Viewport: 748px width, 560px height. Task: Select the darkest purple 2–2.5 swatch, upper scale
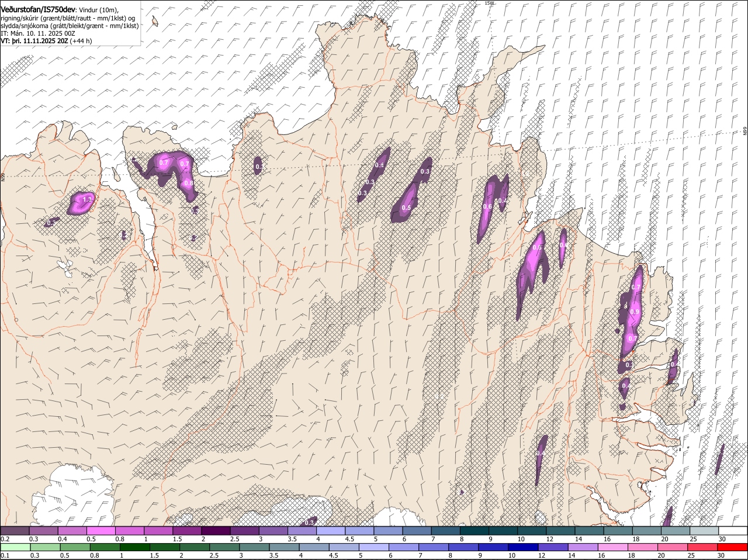pyautogui.click(x=216, y=530)
